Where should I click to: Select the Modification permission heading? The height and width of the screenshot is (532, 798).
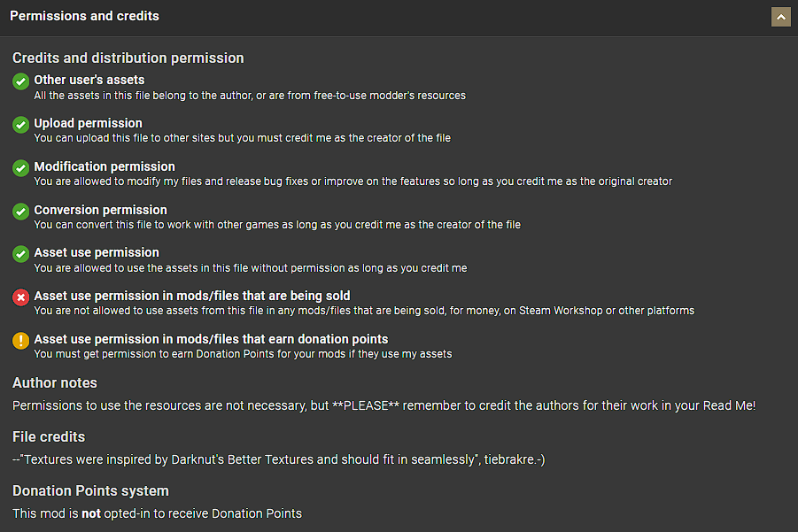105,166
